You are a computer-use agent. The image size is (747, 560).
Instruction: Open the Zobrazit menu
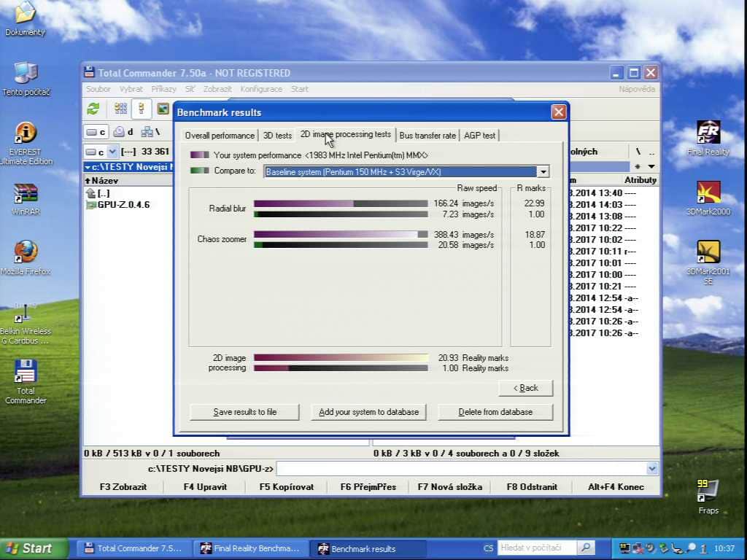click(x=217, y=89)
